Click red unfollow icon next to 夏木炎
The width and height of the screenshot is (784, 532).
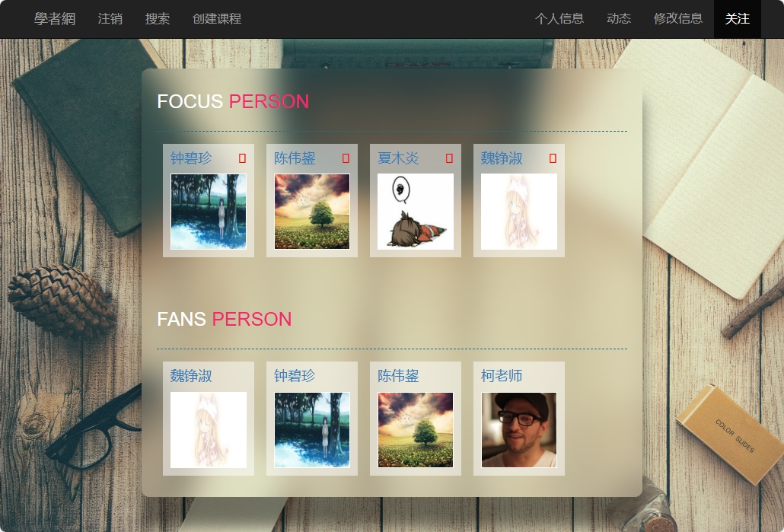coord(450,158)
